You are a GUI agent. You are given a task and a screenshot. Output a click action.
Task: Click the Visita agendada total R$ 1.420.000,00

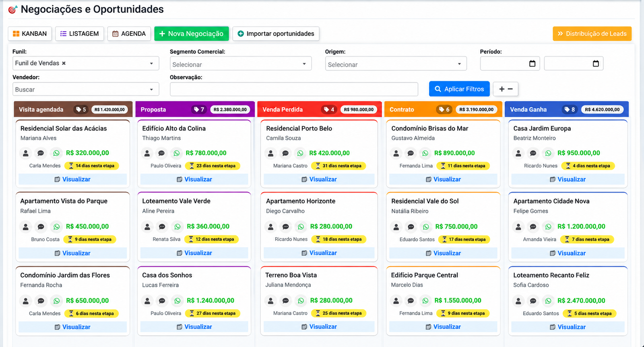coord(109,109)
